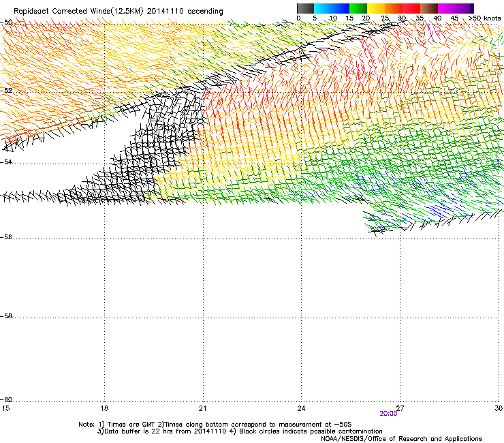The image size is (504, 443).
Task: Click the '20141110 ascending' date text in title
Action: 185,12
